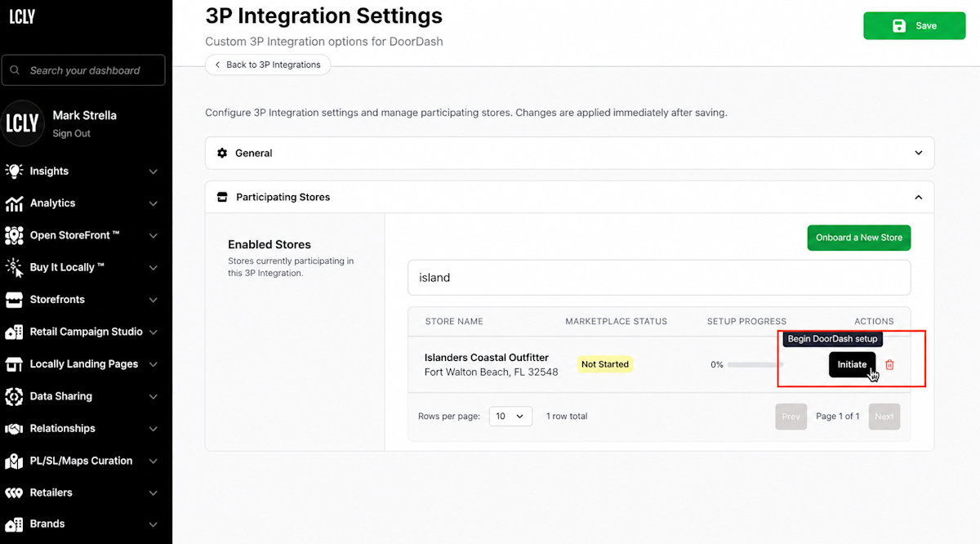
Task: Click the Analytics chart icon
Action: point(14,203)
